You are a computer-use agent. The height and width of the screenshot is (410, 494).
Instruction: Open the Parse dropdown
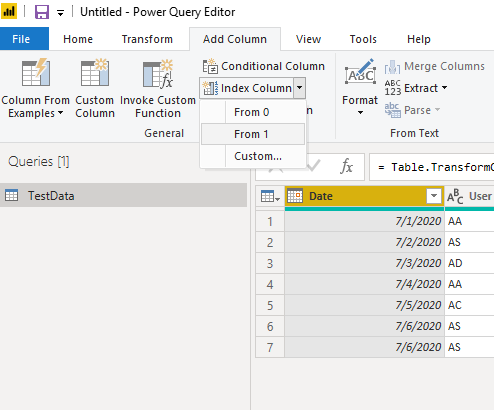412,110
